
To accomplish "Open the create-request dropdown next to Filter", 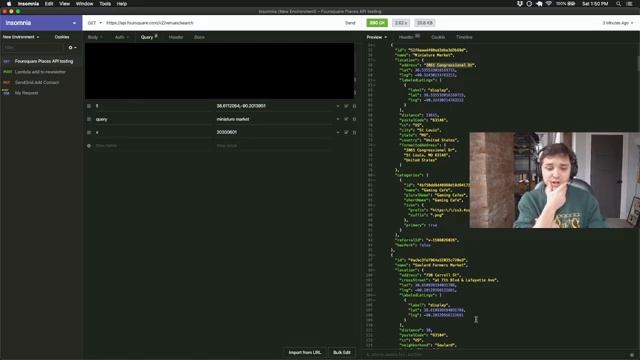I will [x=73, y=48].
